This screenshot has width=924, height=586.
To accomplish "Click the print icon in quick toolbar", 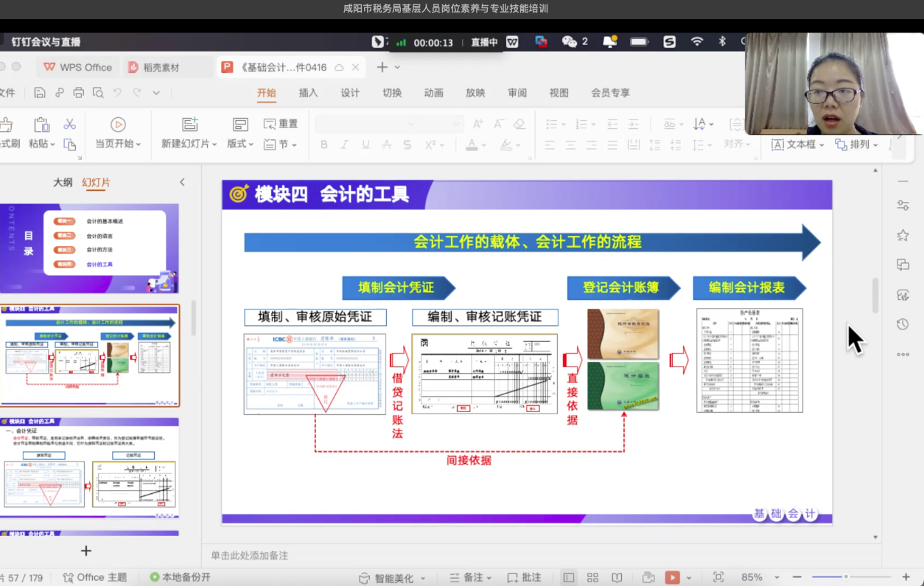I will (x=79, y=93).
